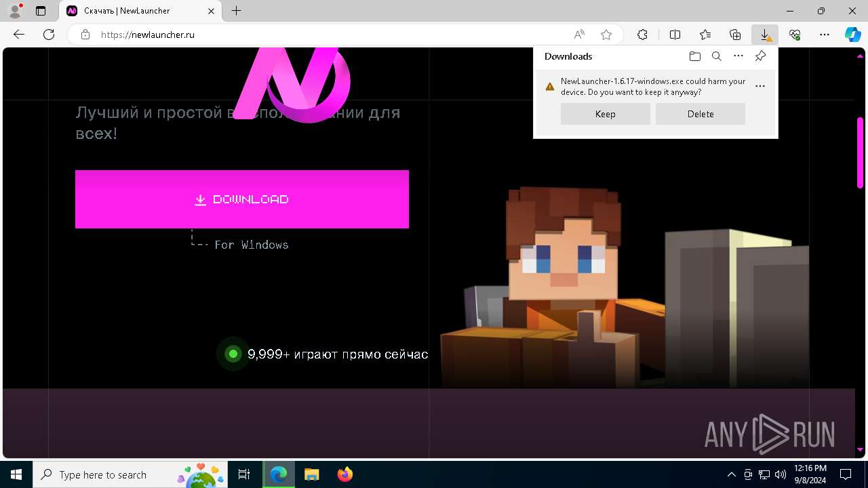Open the Windows Start menu

pos(16,474)
